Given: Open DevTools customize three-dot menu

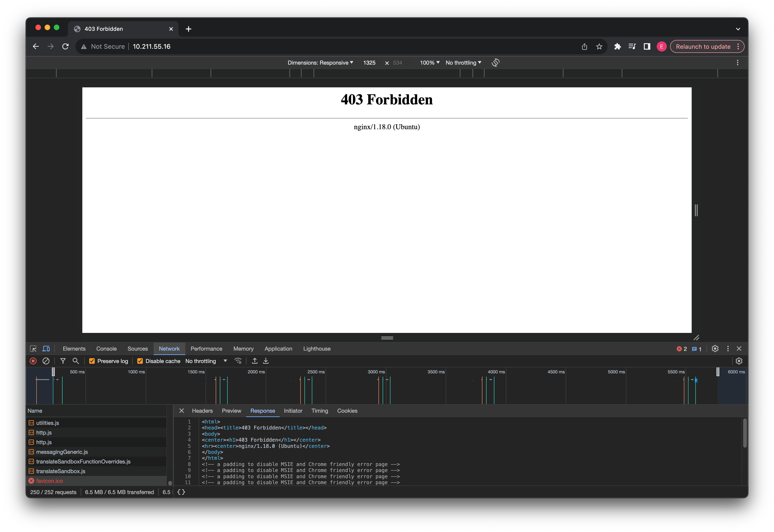Looking at the screenshot, I should click(x=728, y=349).
